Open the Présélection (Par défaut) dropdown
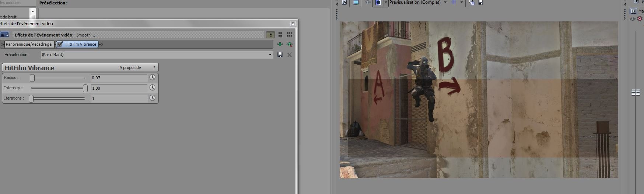644x194 pixels. [157, 55]
